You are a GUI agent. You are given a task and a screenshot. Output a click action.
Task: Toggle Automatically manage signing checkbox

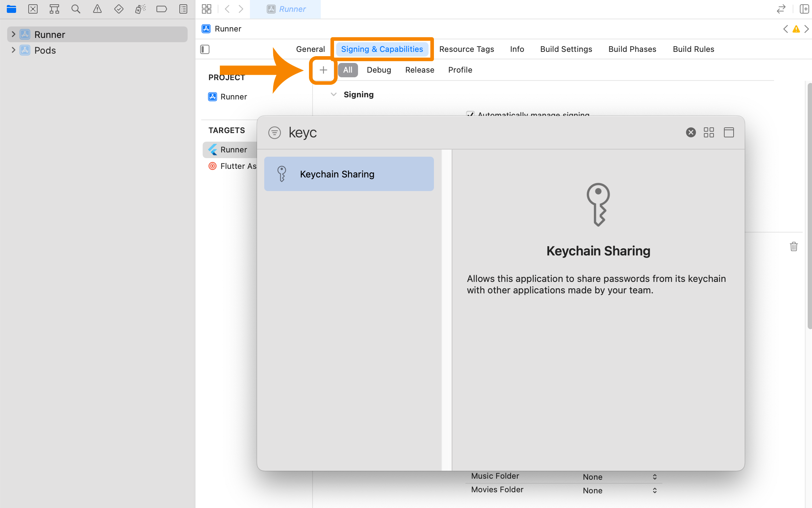click(470, 114)
